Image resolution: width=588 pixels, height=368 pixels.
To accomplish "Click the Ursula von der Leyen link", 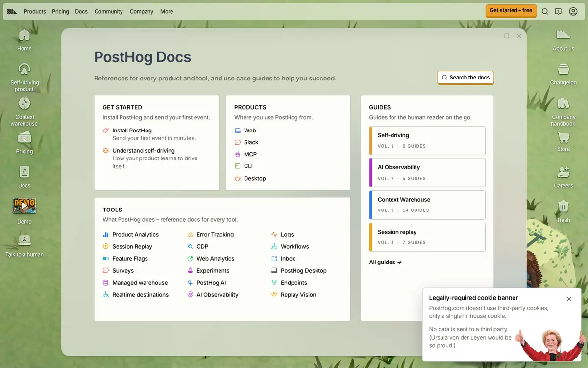I will click(x=459, y=338).
